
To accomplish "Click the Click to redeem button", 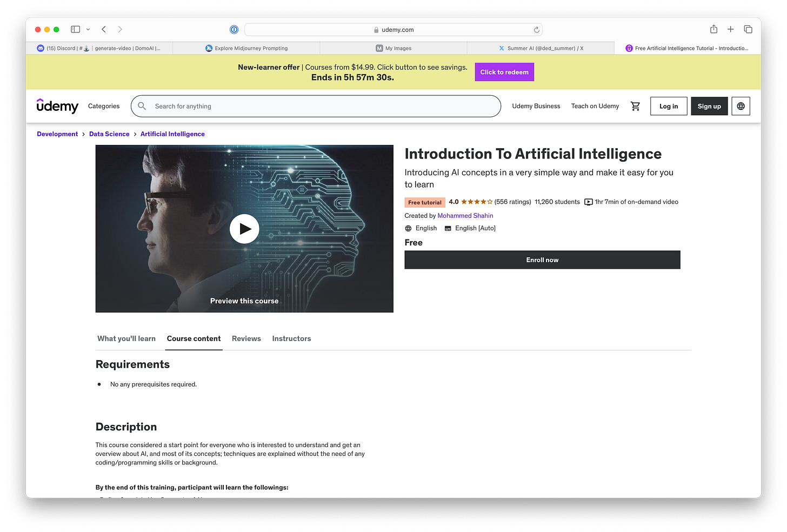I will 504,72.
